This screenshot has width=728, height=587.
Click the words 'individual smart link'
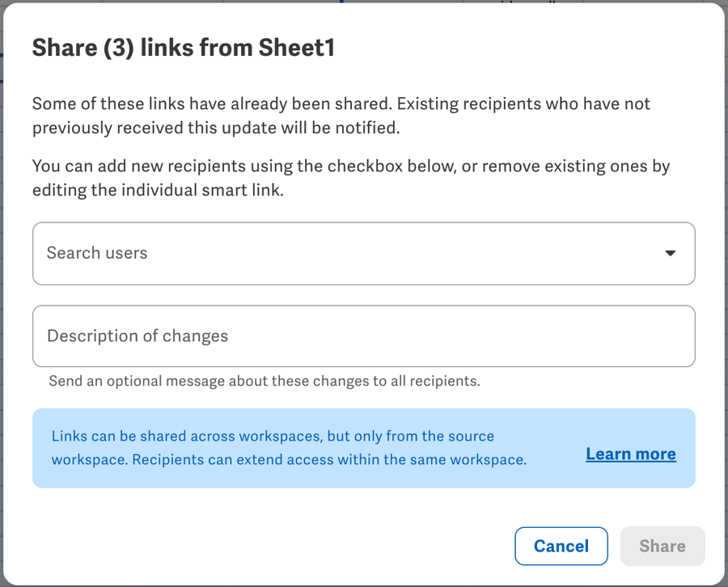pyautogui.click(x=202, y=190)
